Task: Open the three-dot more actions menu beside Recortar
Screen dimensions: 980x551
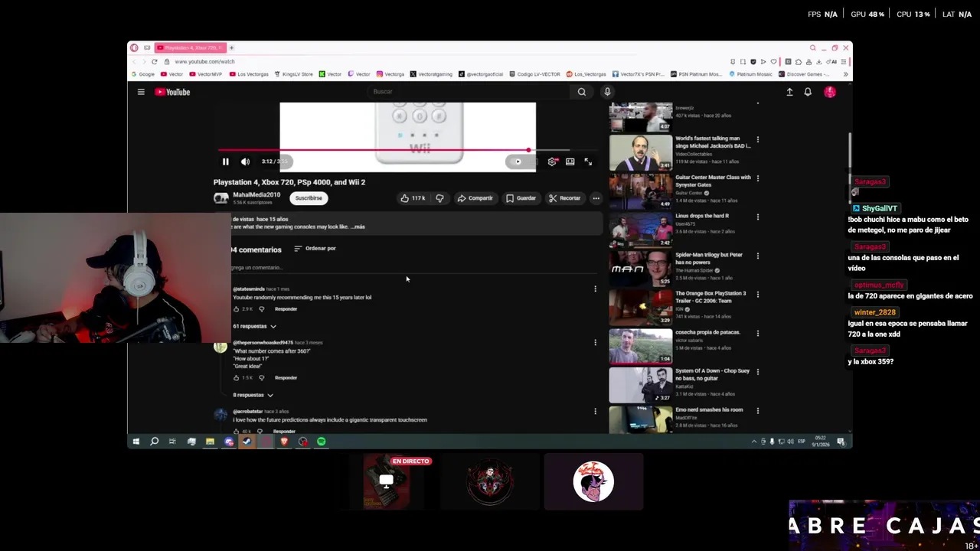Action: point(596,198)
